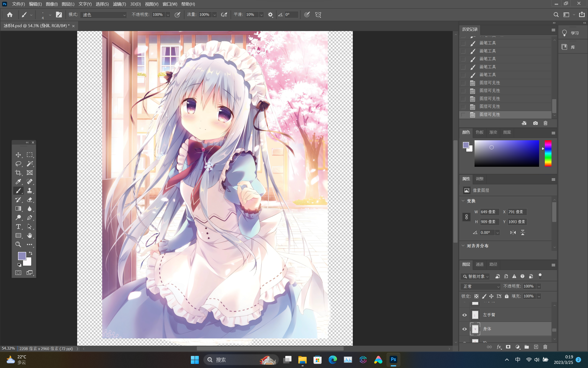Open the 图层(L) menu
The width and height of the screenshot is (588, 368).
click(x=68, y=4)
